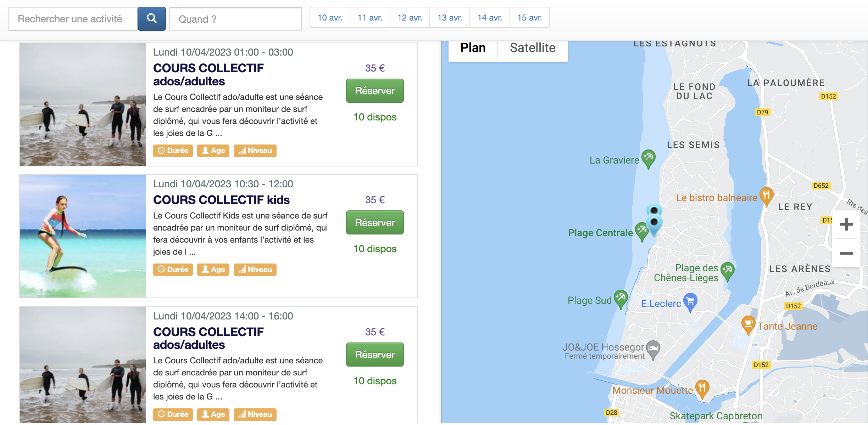Expand Durée tag on first course
The width and height of the screenshot is (868, 425).
[173, 151]
